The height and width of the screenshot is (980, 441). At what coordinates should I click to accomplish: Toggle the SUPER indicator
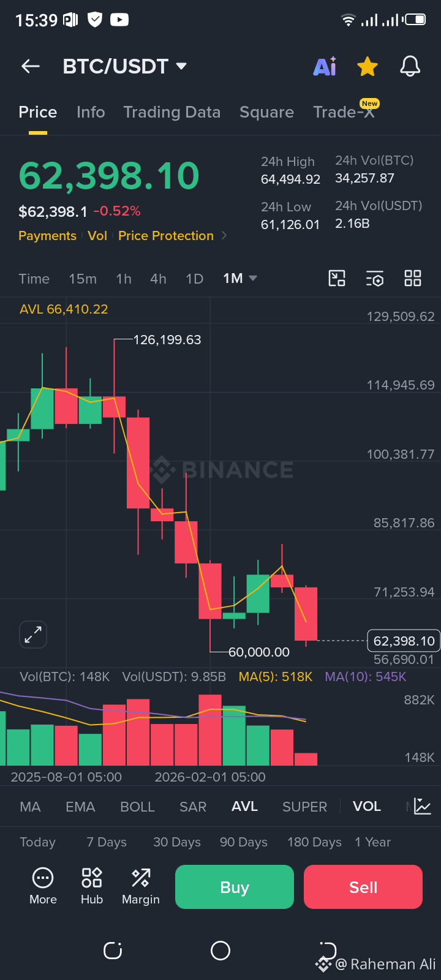pos(304,807)
